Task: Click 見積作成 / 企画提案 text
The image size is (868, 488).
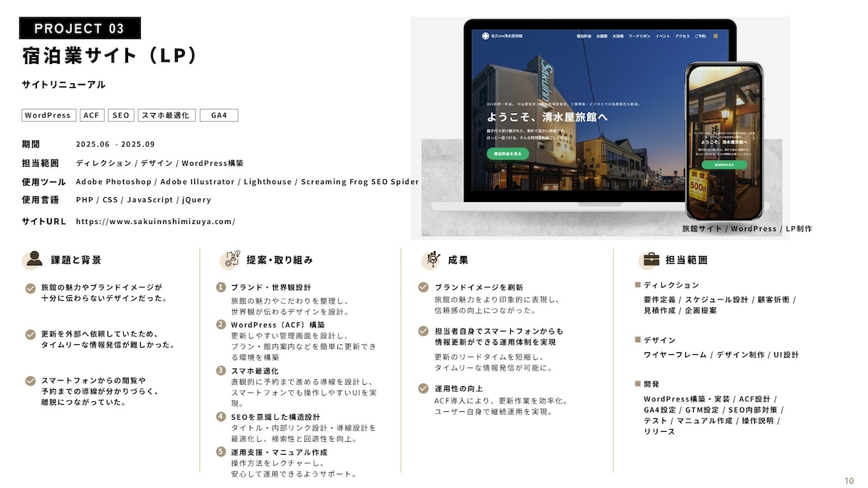Action: pos(680,311)
